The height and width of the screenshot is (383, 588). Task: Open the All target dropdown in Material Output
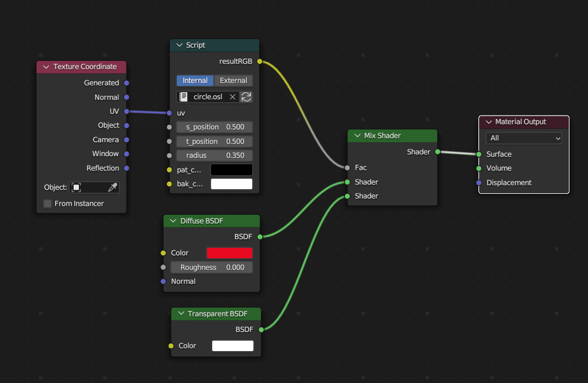tap(524, 138)
